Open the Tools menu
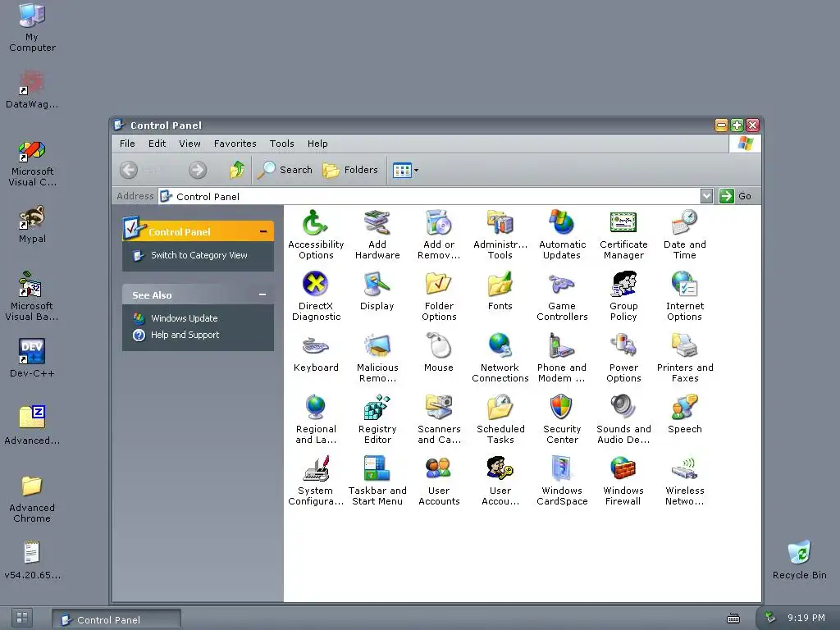Viewport: 840px width, 630px height. (x=282, y=144)
